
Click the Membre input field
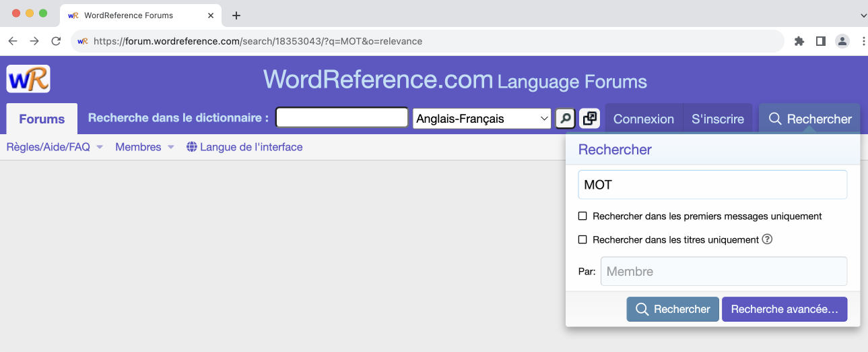click(723, 272)
